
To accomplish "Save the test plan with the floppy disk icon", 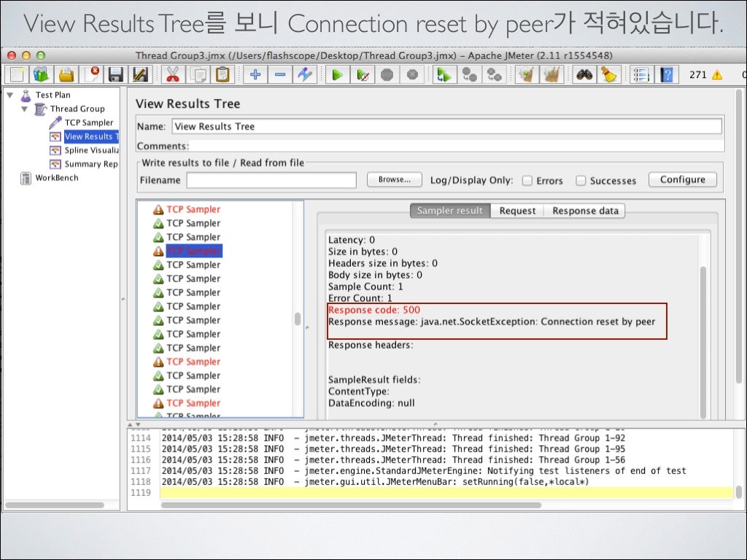I will (x=116, y=75).
